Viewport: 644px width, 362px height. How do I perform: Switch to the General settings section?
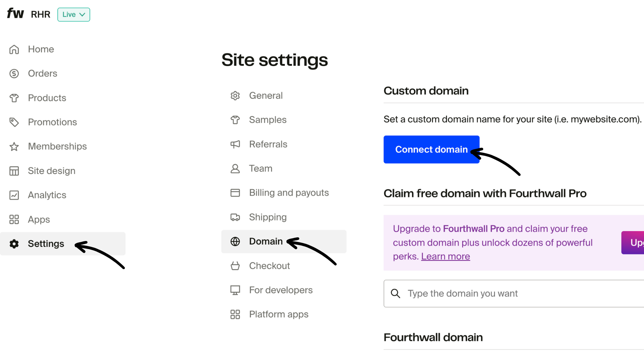click(x=266, y=96)
